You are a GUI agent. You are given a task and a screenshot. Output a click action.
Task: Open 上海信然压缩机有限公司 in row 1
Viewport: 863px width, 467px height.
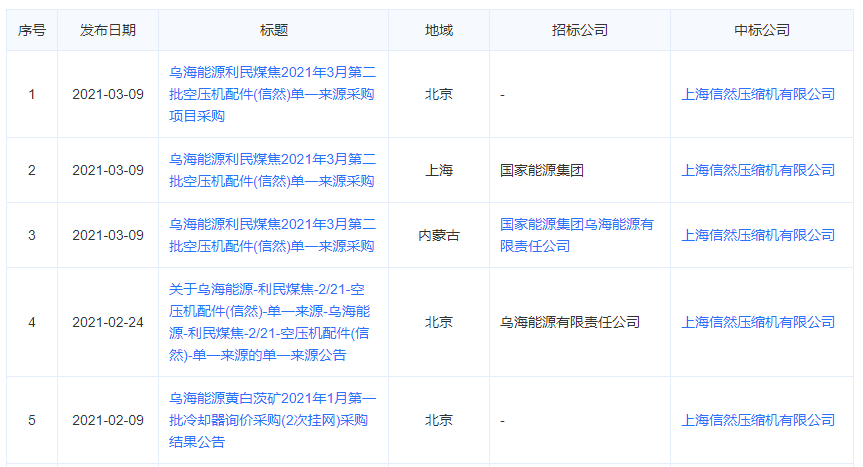click(758, 94)
